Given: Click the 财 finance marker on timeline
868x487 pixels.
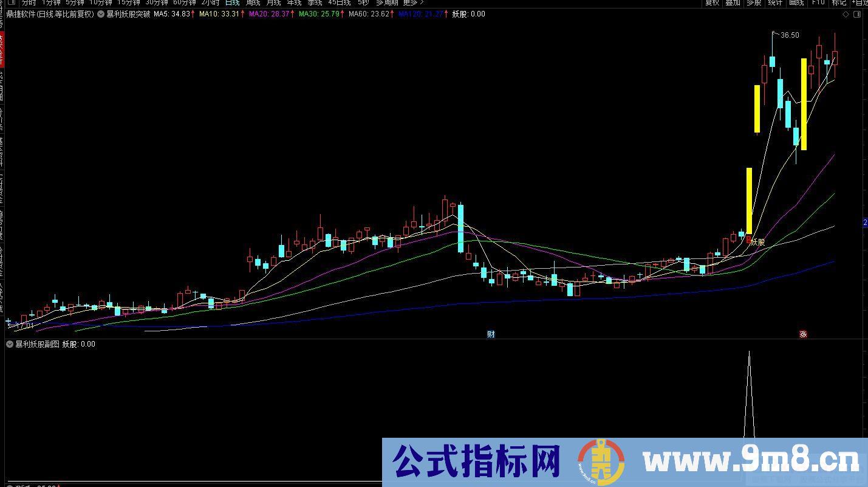Looking at the screenshot, I should pyautogui.click(x=491, y=334).
